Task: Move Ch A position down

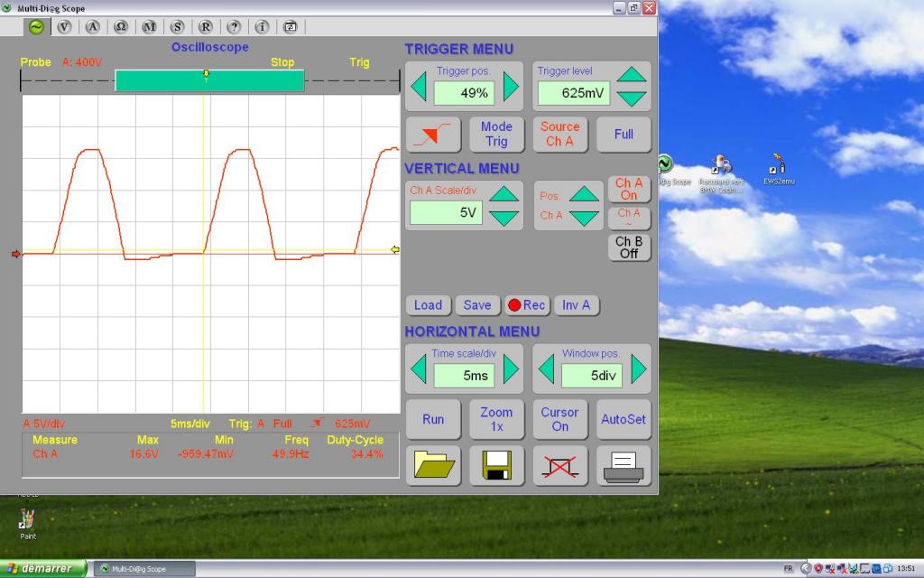Action: (x=584, y=219)
